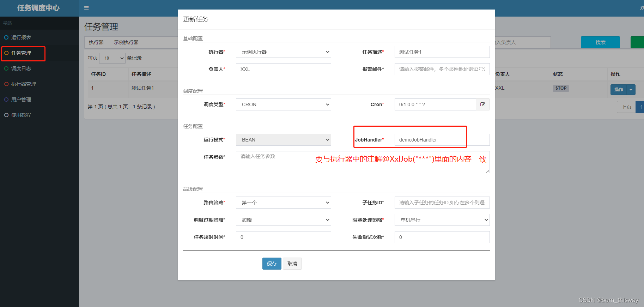
Task: Click the 操作 button for task 1
Action: click(x=619, y=90)
